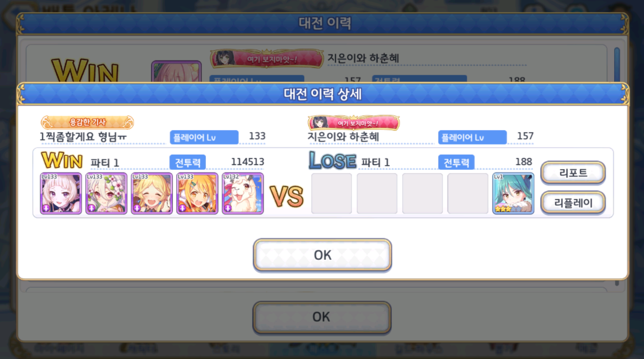Screen dimensions: 644x359
Task: Select the teal-haired Lv1 enemy character
Action: [514, 193]
